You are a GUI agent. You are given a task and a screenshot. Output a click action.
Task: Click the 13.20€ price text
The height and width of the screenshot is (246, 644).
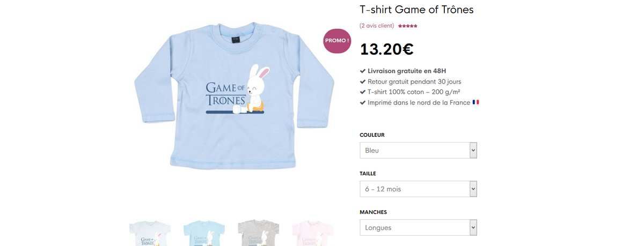click(387, 49)
